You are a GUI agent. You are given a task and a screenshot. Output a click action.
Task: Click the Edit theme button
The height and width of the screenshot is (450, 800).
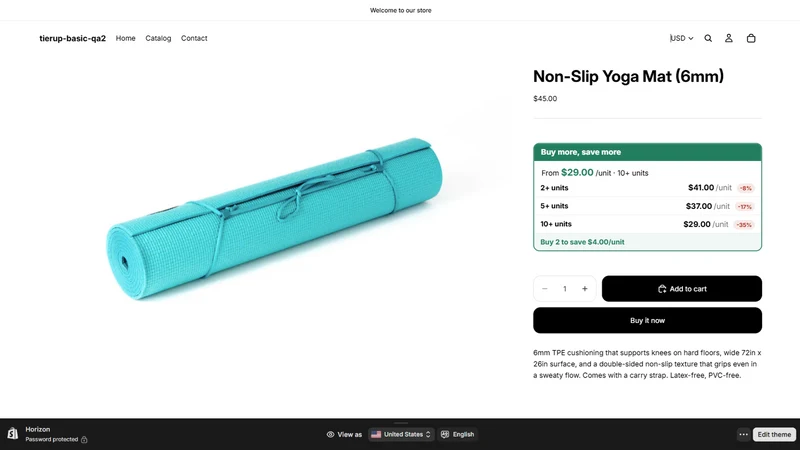click(774, 434)
